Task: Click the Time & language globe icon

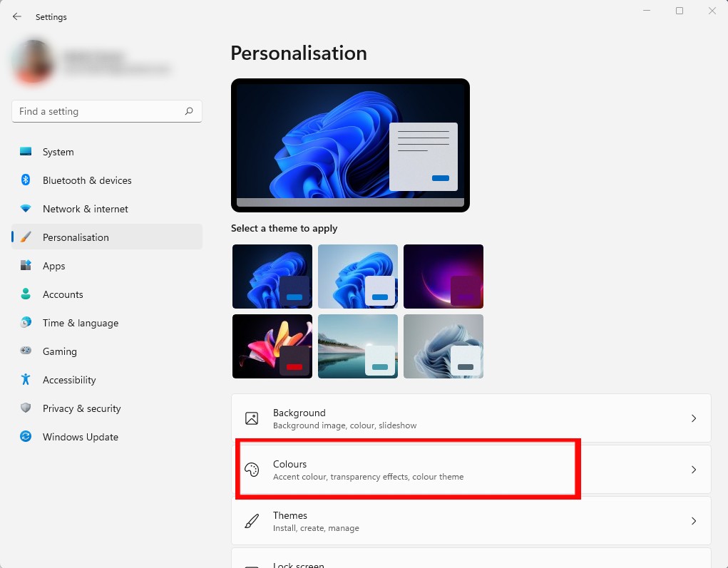Action: (x=26, y=323)
